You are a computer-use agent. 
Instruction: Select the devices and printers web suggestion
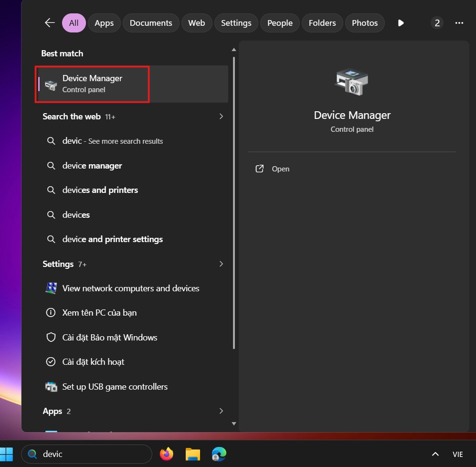click(x=100, y=190)
